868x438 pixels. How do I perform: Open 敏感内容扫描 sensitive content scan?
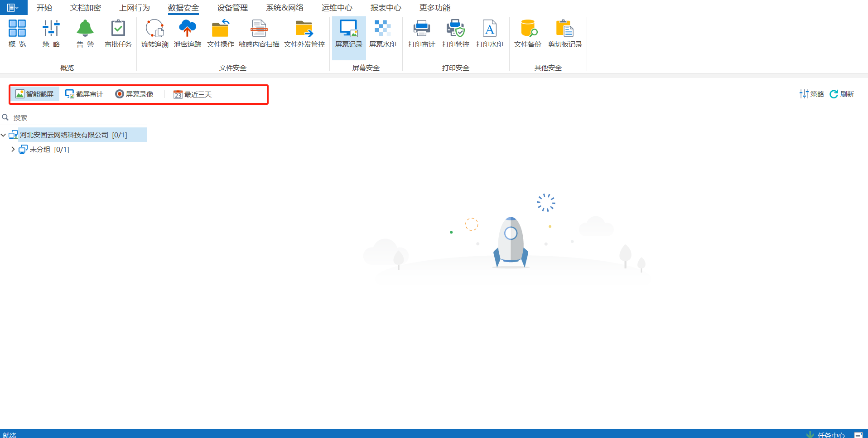[259, 34]
